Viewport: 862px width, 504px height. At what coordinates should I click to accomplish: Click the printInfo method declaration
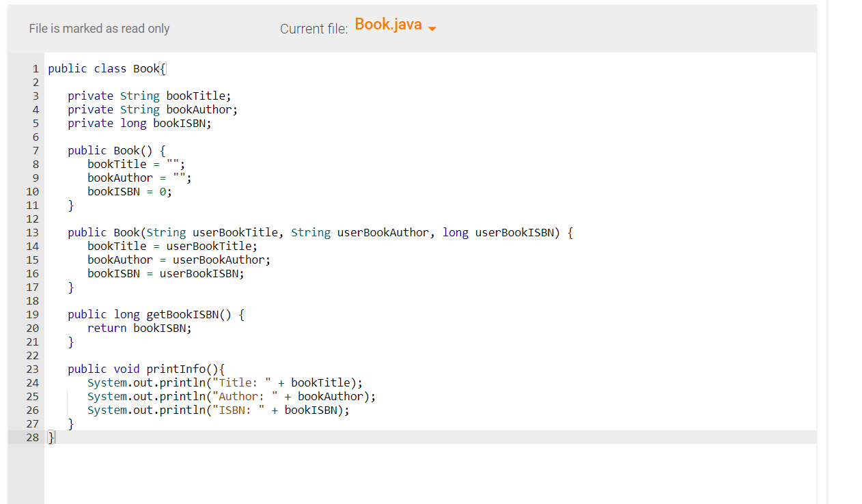[x=181, y=369]
